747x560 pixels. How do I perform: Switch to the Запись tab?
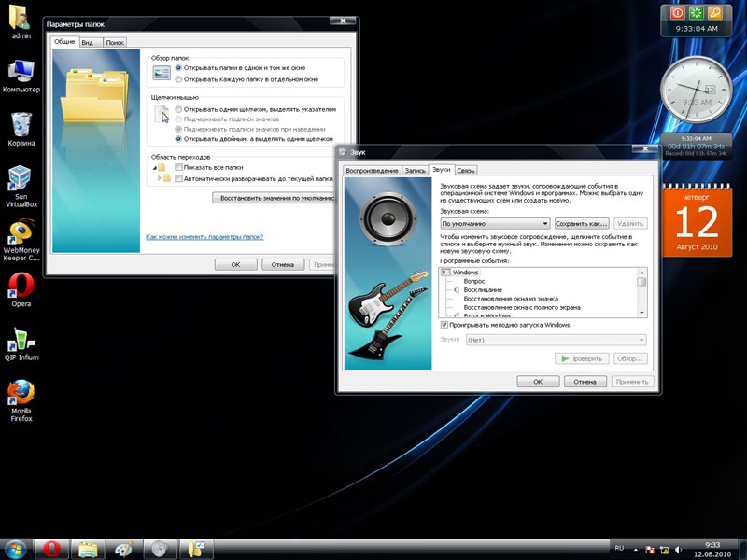[x=415, y=171]
